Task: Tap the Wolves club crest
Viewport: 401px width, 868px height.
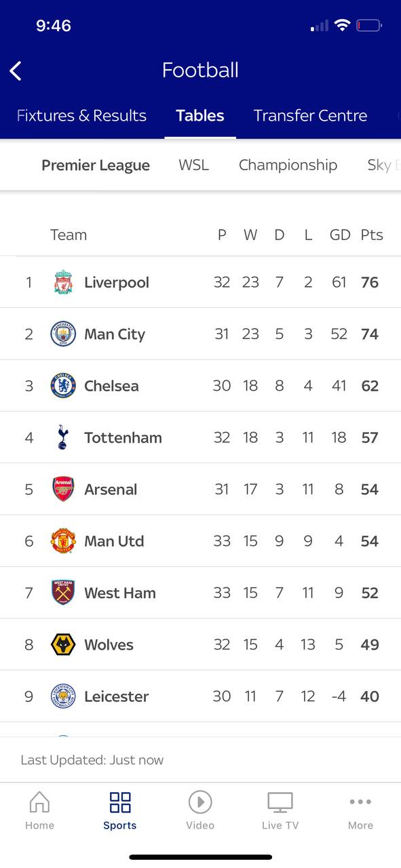Action: click(63, 644)
